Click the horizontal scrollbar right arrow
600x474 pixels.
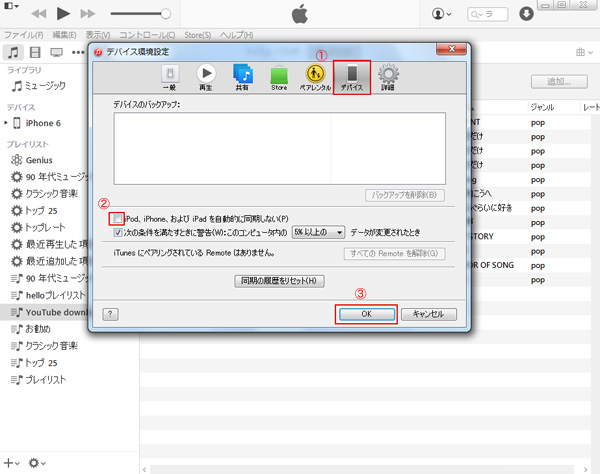click(x=585, y=469)
